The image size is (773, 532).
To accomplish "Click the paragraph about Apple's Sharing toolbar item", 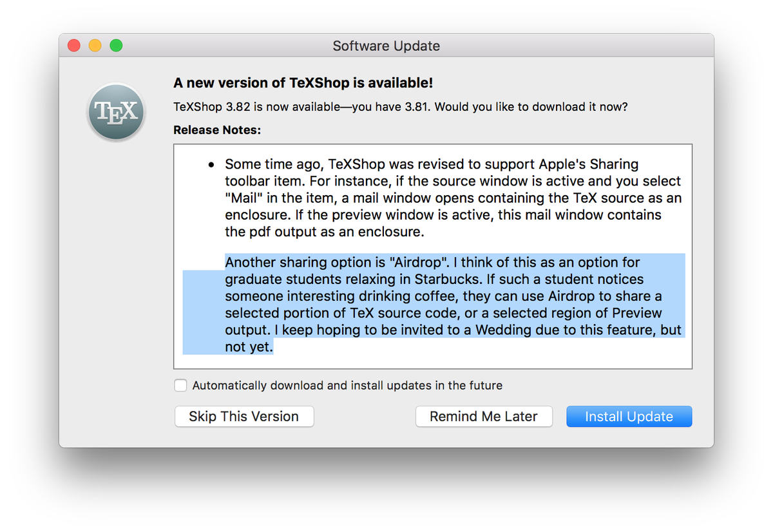I will [x=453, y=198].
